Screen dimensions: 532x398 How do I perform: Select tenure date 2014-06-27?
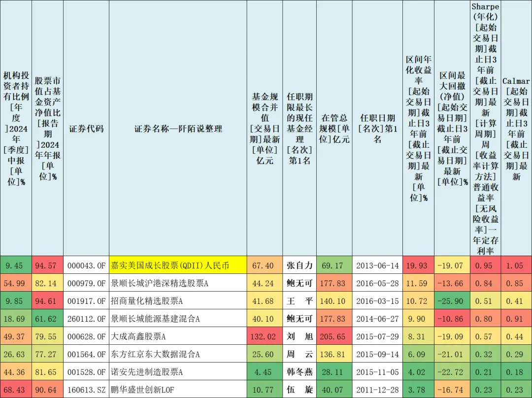pyautogui.click(x=378, y=319)
